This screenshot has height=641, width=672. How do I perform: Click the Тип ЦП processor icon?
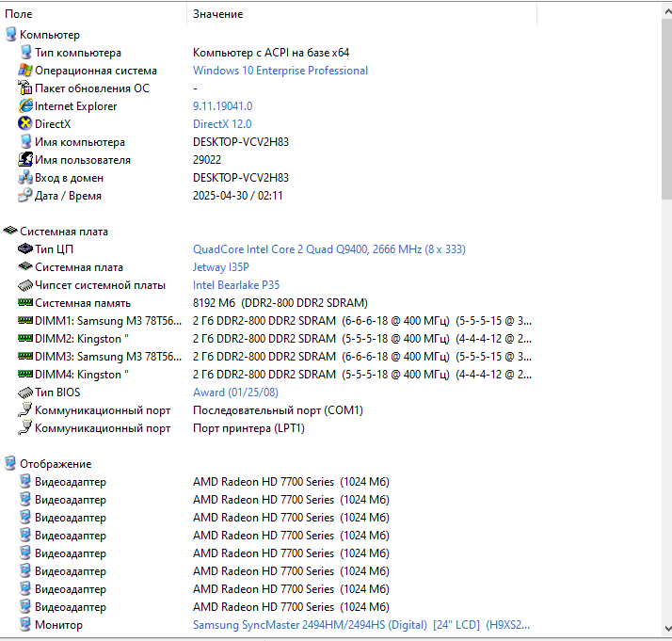click(25, 248)
